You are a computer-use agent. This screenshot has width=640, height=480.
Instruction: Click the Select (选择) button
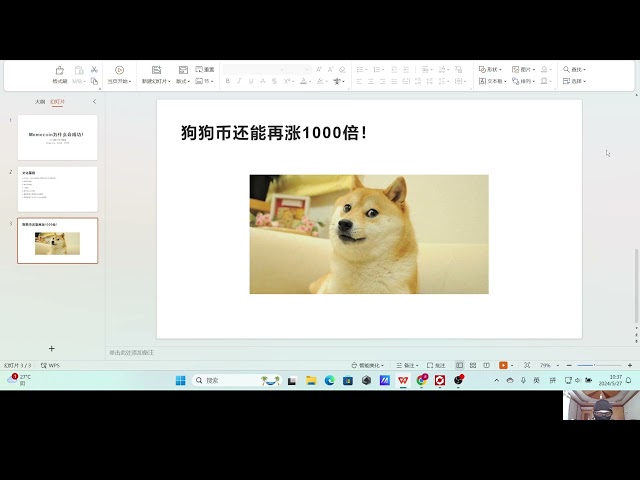coord(574,81)
